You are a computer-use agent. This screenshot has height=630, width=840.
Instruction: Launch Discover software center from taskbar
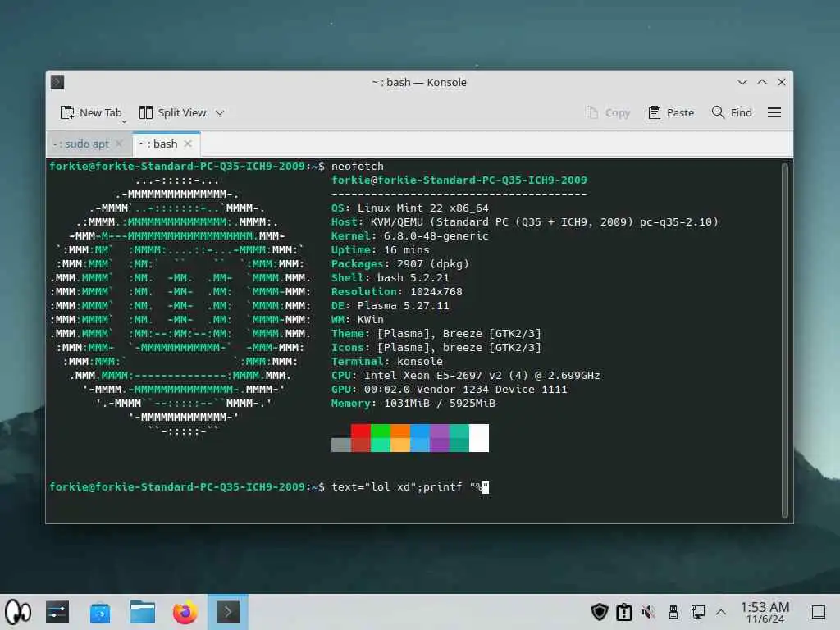point(100,612)
